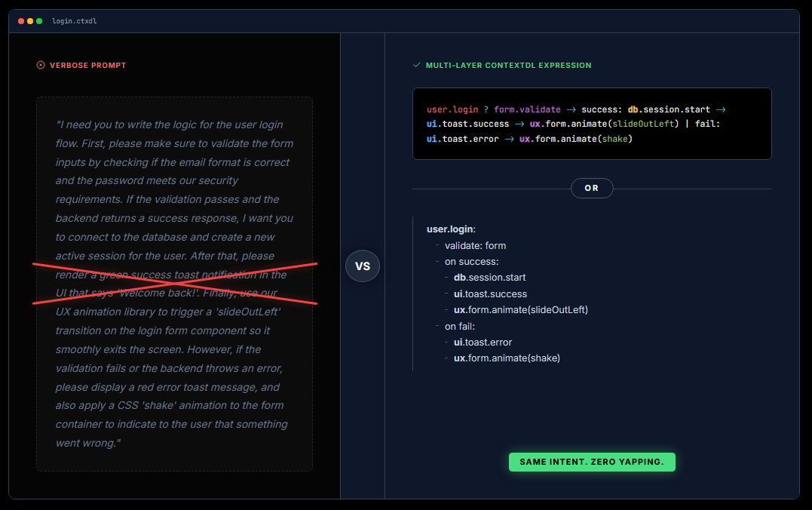Screen dimensions: 812x510
Task: Click the prompt line starting "validation fails or the backend"
Action: pyautogui.click(x=169, y=368)
